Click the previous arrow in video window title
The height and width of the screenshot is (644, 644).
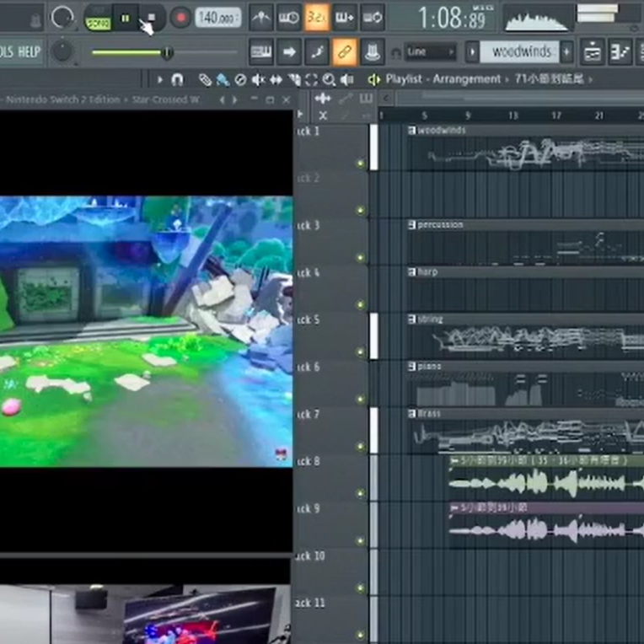[x=223, y=99]
